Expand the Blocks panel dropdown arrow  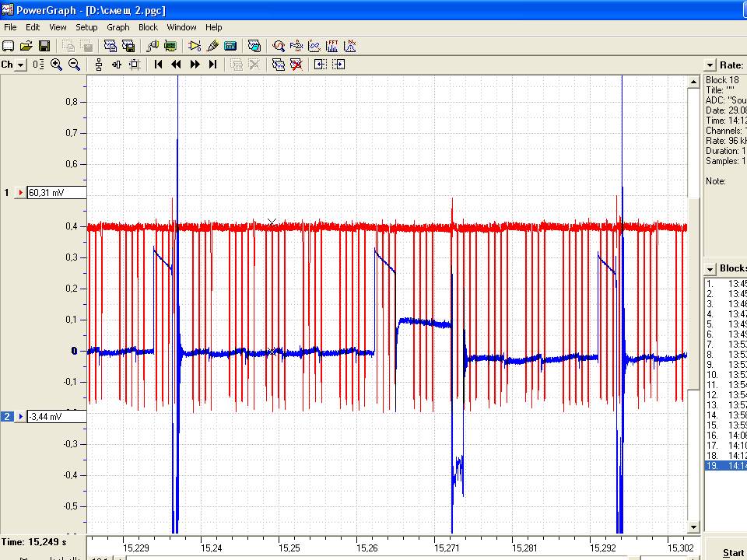(x=710, y=269)
